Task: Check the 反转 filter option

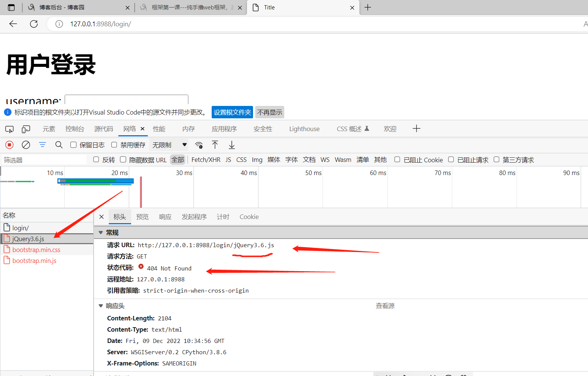Action: [96, 160]
